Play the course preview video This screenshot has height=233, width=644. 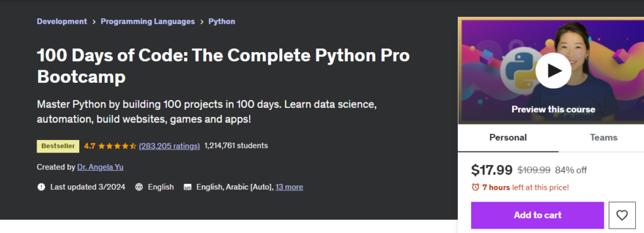(553, 70)
